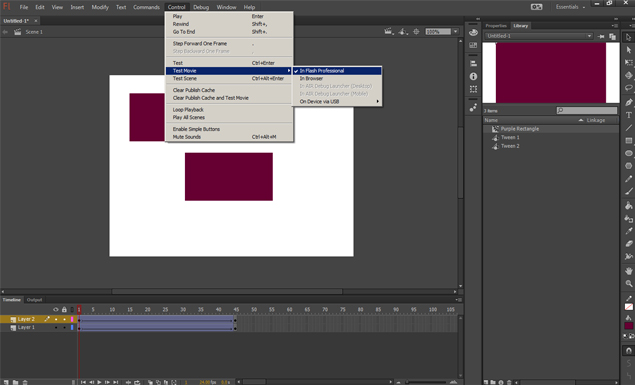
Task: Click Test Scene menu entry
Action: click(x=229, y=79)
